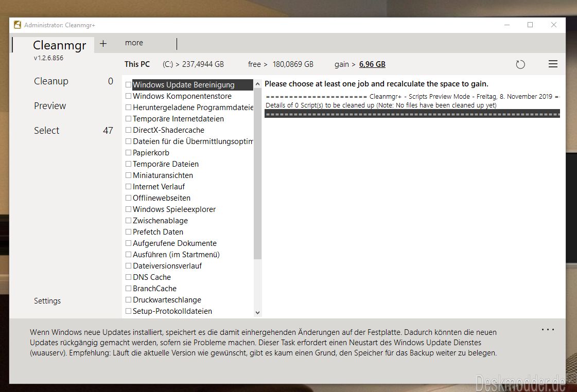The width and height of the screenshot is (577, 392).
Task: Close the Cleanmgr+ window
Action: pos(554,25)
